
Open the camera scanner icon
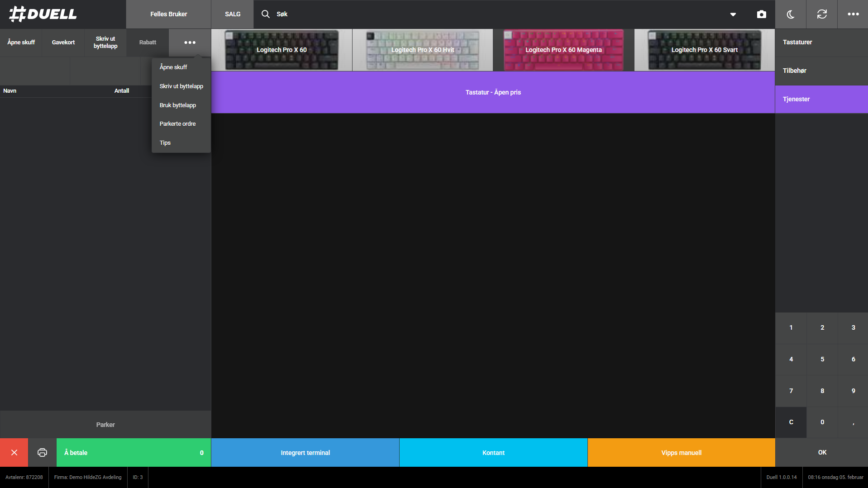(762, 14)
